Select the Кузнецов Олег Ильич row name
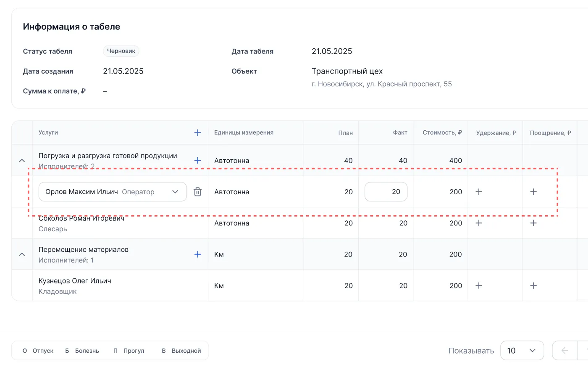 tap(75, 281)
